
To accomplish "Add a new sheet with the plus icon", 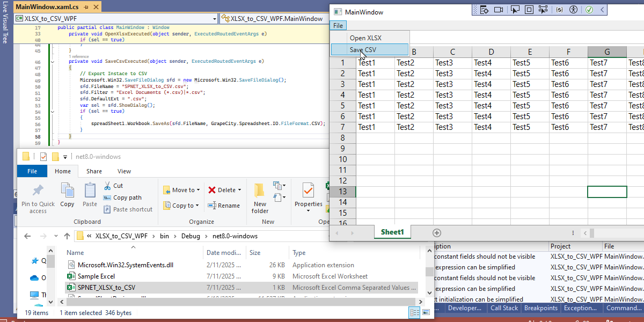I will click(x=437, y=232).
